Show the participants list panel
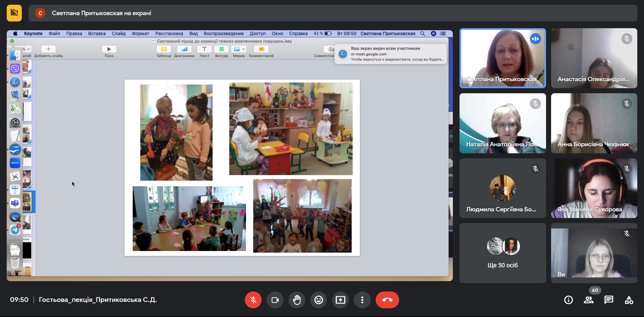 point(589,300)
